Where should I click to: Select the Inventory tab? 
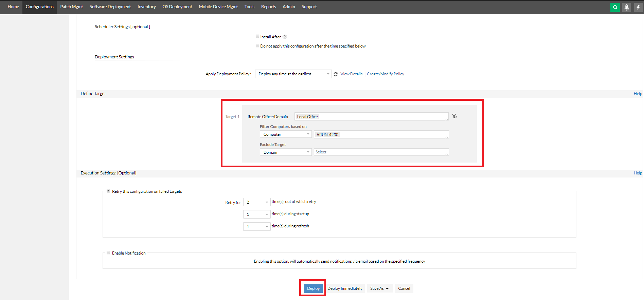tap(147, 7)
